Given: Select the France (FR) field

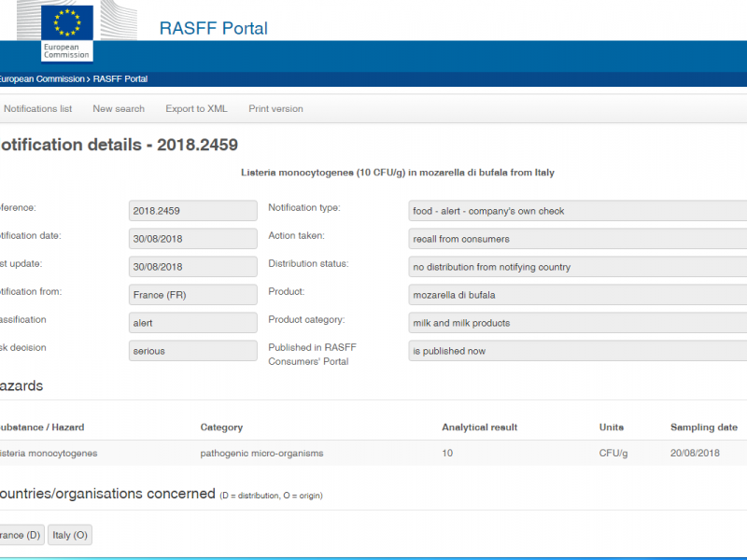Looking at the screenshot, I should [x=193, y=295].
